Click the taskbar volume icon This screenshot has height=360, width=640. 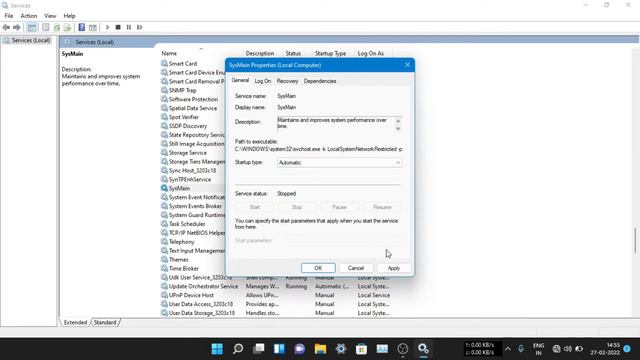pos(568,349)
